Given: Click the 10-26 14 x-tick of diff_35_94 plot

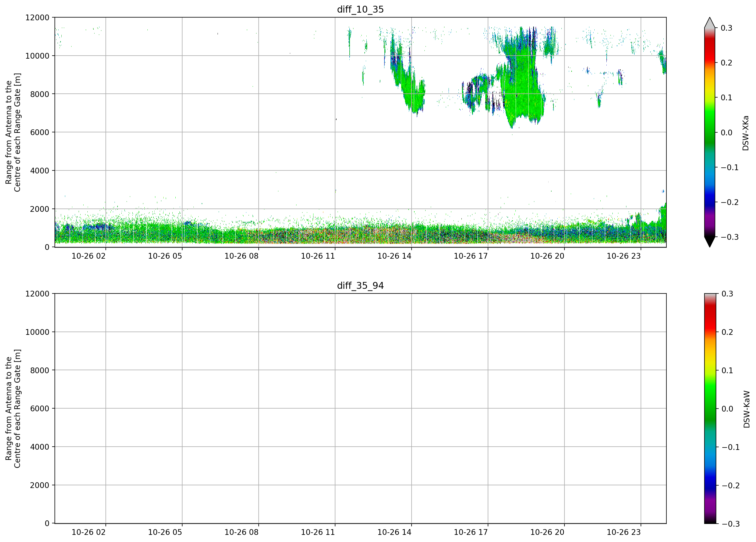Looking at the screenshot, I should click(x=394, y=532).
